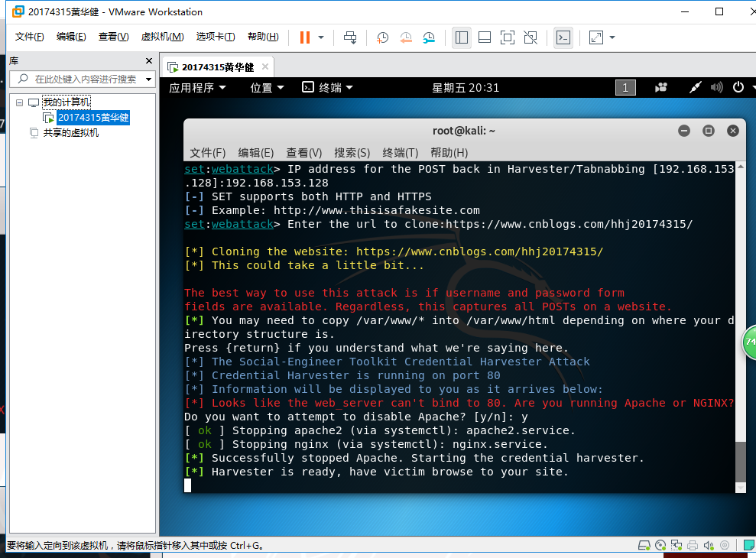Click the hard disk status icon
The height and width of the screenshot is (558, 756).
(x=644, y=546)
